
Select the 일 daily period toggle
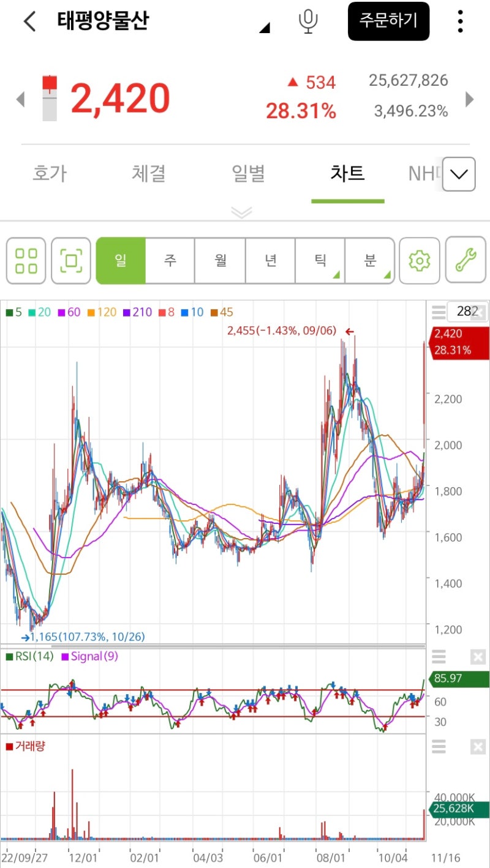tap(121, 261)
